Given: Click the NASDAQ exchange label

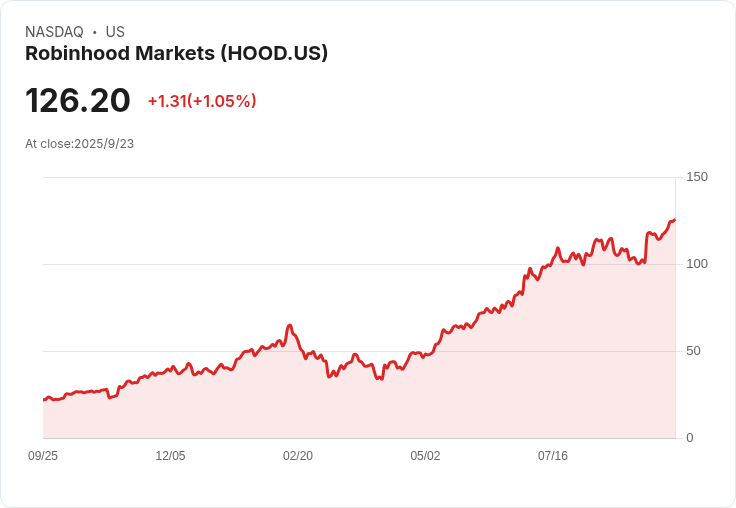Looking at the screenshot, I should [54, 32].
